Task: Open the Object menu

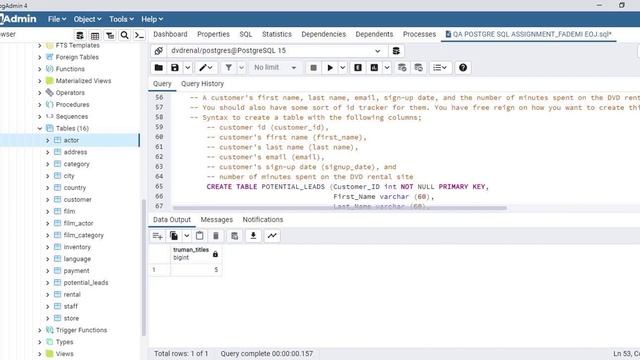Action: coord(87,19)
